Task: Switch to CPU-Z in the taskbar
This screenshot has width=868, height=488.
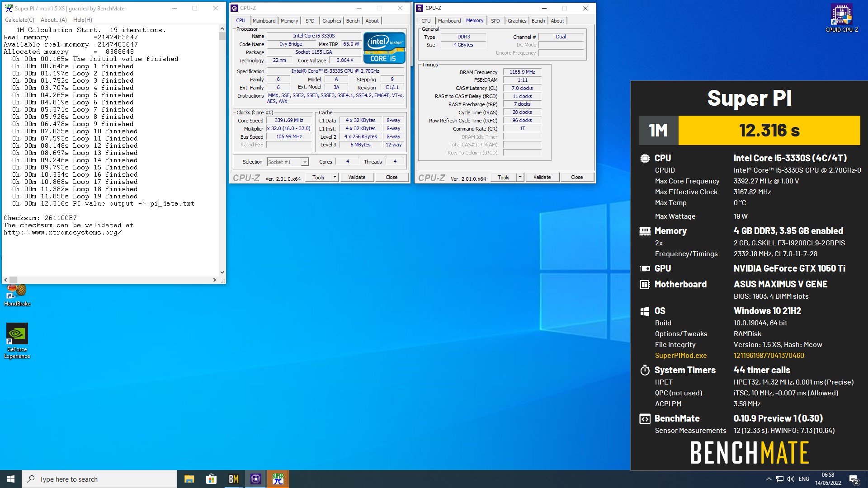Action: pos(255,479)
